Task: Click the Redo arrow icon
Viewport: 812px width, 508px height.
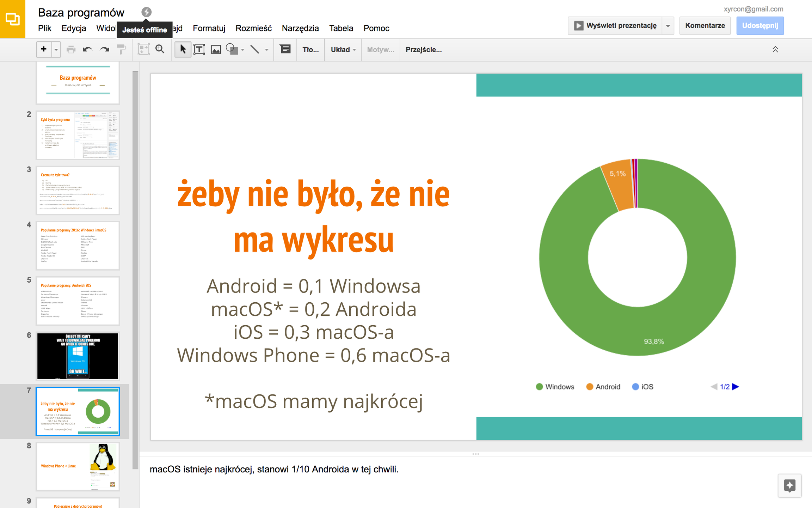Action: click(x=104, y=49)
